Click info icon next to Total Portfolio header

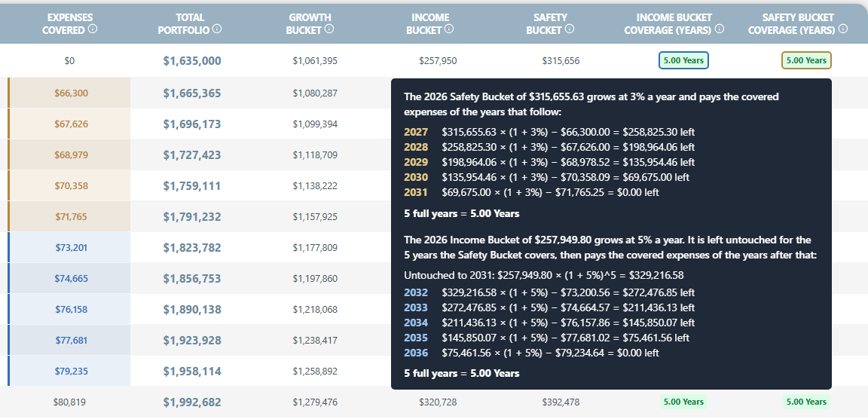click(217, 29)
